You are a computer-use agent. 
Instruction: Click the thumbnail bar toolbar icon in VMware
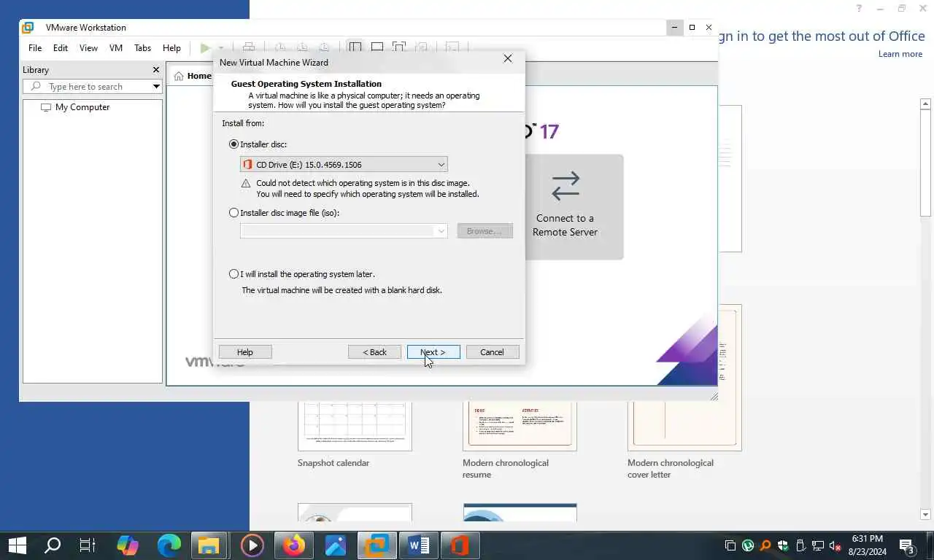(377, 48)
